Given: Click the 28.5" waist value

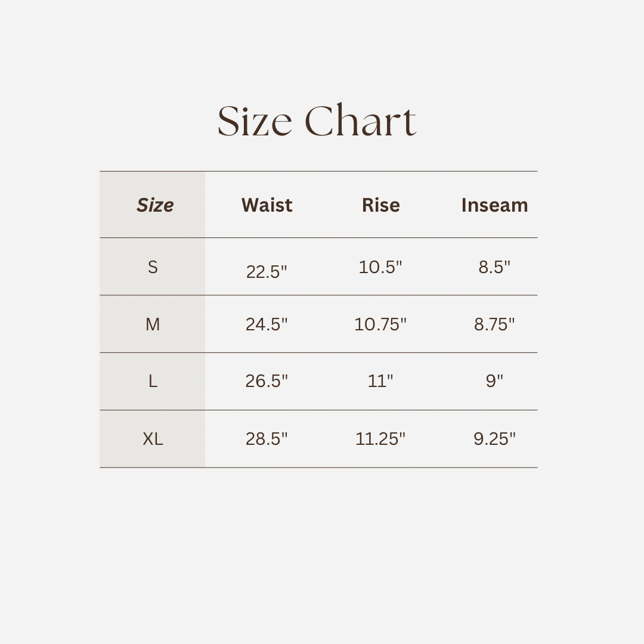Looking at the screenshot, I should coord(267,439).
